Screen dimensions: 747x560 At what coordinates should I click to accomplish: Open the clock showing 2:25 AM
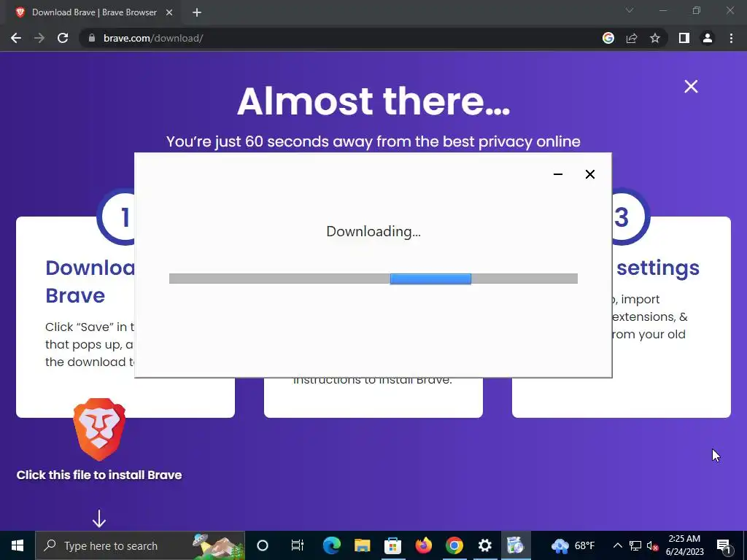point(684,545)
